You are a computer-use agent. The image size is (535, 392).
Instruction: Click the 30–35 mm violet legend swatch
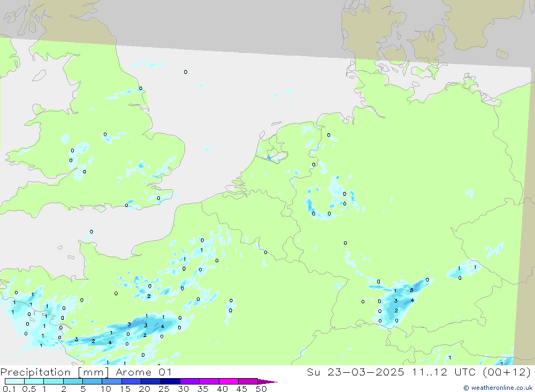[x=190, y=381]
